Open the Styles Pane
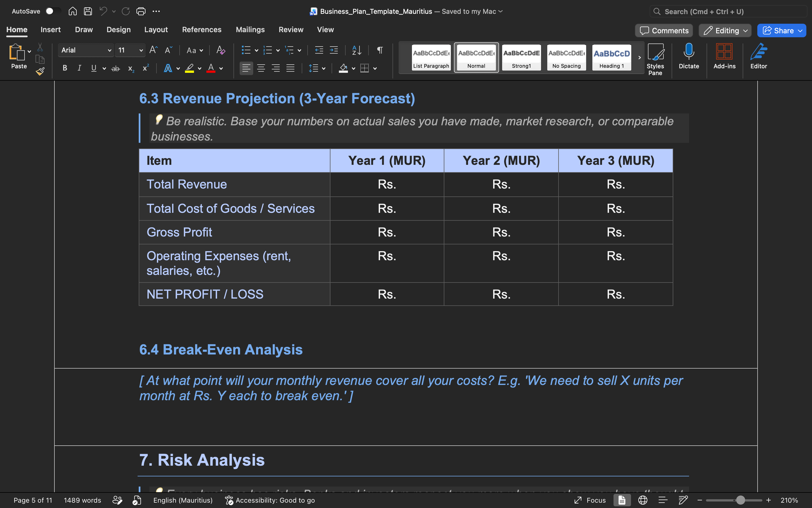The width and height of the screenshot is (812, 508). pyautogui.click(x=655, y=60)
